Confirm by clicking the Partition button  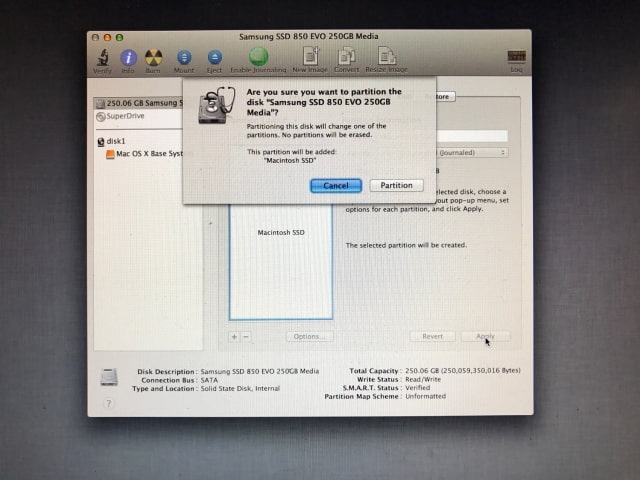pyautogui.click(x=396, y=186)
